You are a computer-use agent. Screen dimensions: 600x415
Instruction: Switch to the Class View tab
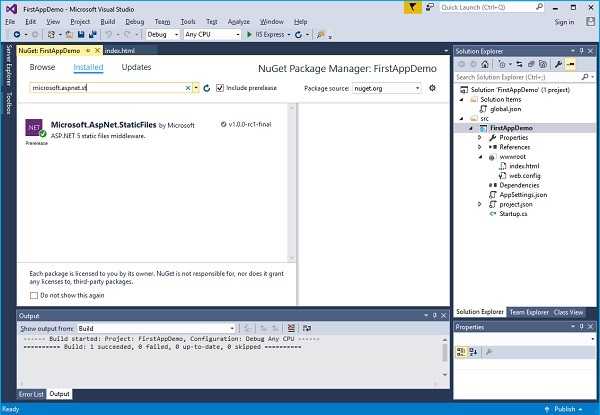[568, 312]
